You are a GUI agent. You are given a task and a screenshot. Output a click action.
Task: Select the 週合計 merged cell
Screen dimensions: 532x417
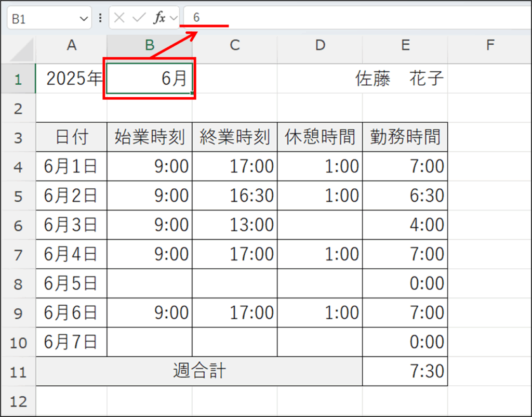(199, 371)
